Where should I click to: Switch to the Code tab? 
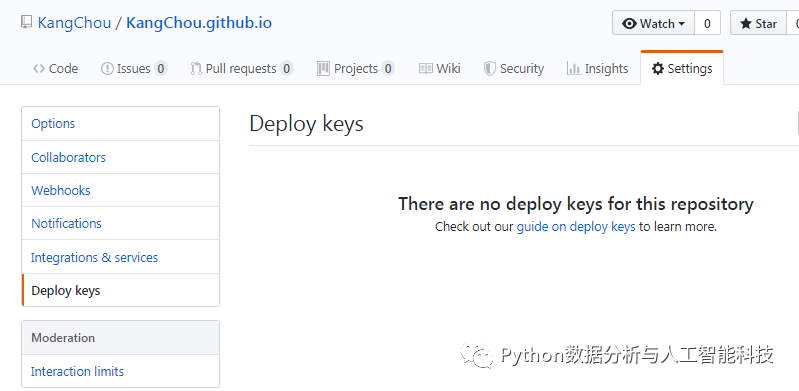[55, 69]
